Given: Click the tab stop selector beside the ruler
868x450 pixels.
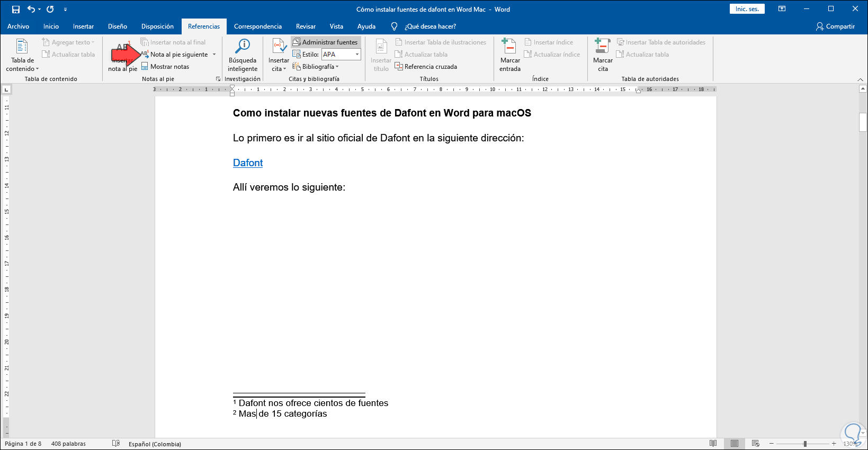Looking at the screenshot, I should pos(6,90).
